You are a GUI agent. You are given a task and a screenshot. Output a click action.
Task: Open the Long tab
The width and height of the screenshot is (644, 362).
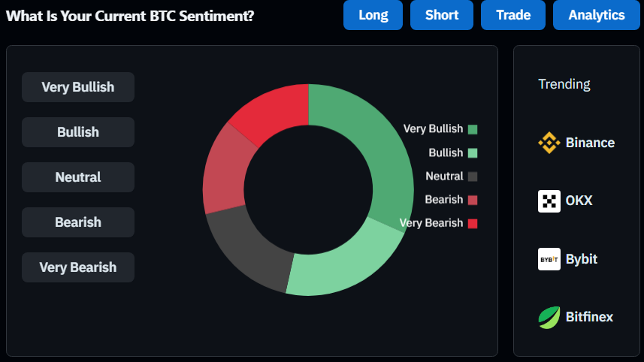tap(373, 15)
